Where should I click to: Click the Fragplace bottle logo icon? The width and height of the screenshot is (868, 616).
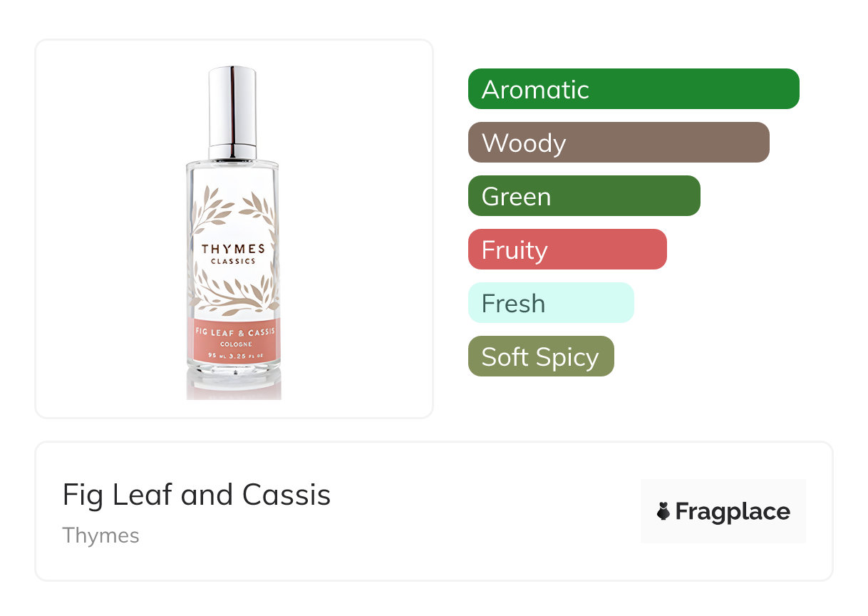click(x=663, y=511)
